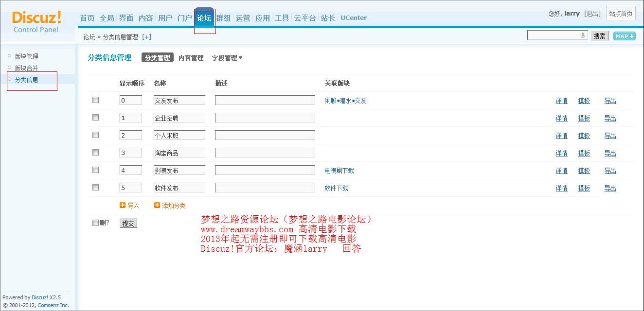Select the 论坛 top menu
The height and width of the screenshot is (311, 644).
click(x=204, y=18)
